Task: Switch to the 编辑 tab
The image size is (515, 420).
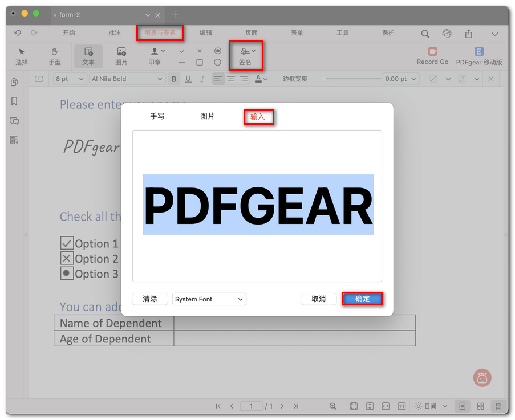Action: pos(206,33)
